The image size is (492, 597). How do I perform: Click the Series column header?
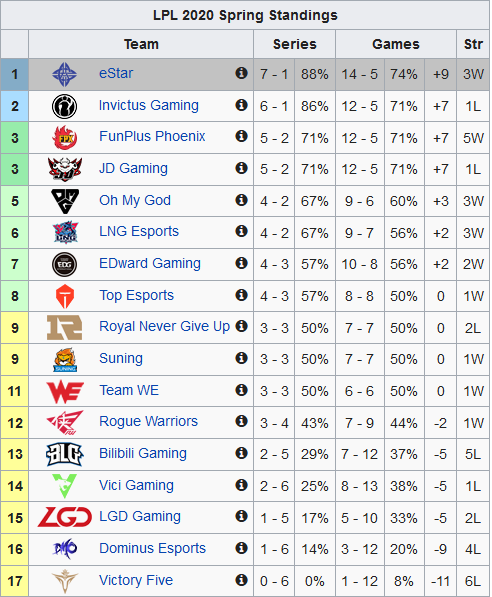[294, 44]
